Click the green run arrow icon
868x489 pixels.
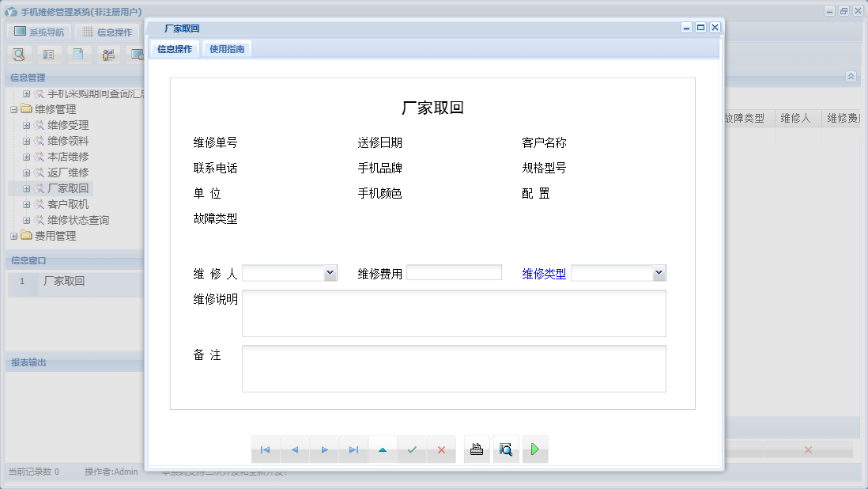535,449
